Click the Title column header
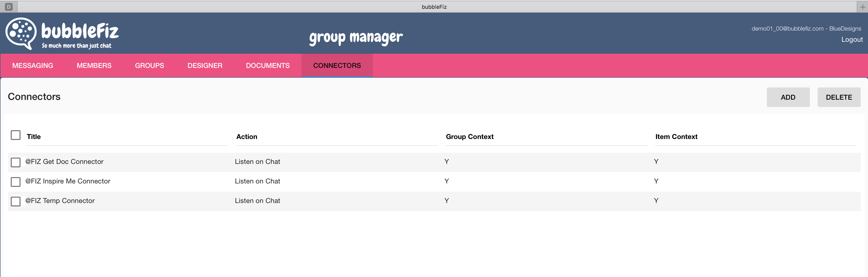Screen dimensions: 868x277 click(34, 137)
